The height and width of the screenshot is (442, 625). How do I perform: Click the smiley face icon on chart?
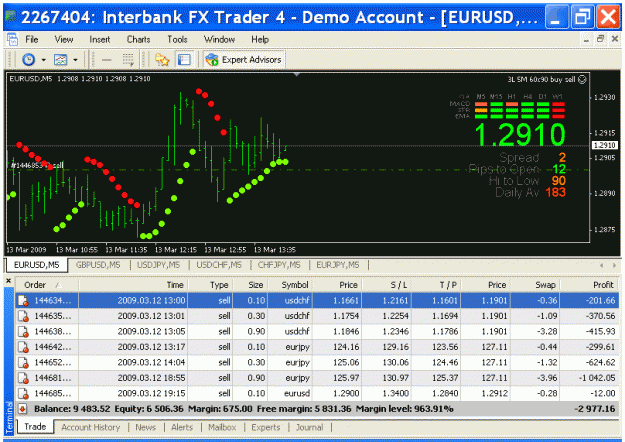click(x=582, y=79)
